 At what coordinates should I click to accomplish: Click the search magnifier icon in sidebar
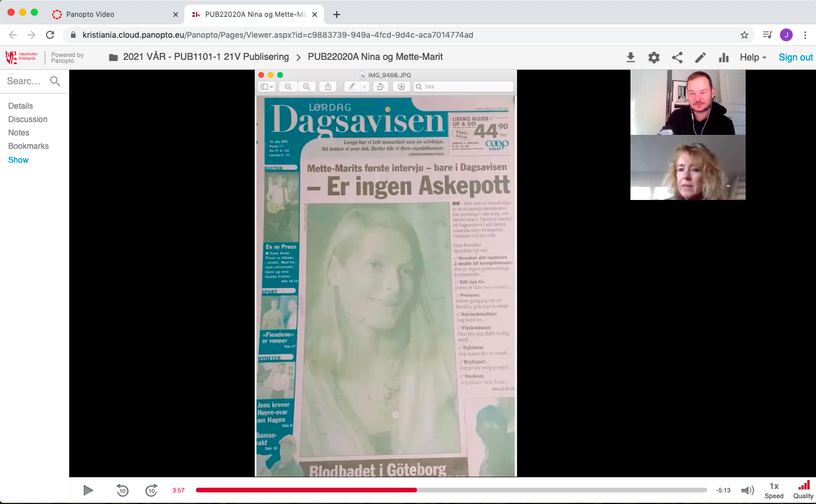pyautogui.click(x=55, y=81)
